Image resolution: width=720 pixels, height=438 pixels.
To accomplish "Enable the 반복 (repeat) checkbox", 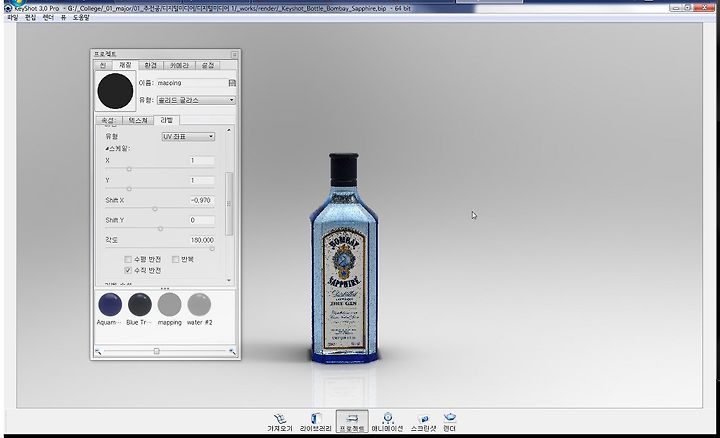I will coord(175,259).
